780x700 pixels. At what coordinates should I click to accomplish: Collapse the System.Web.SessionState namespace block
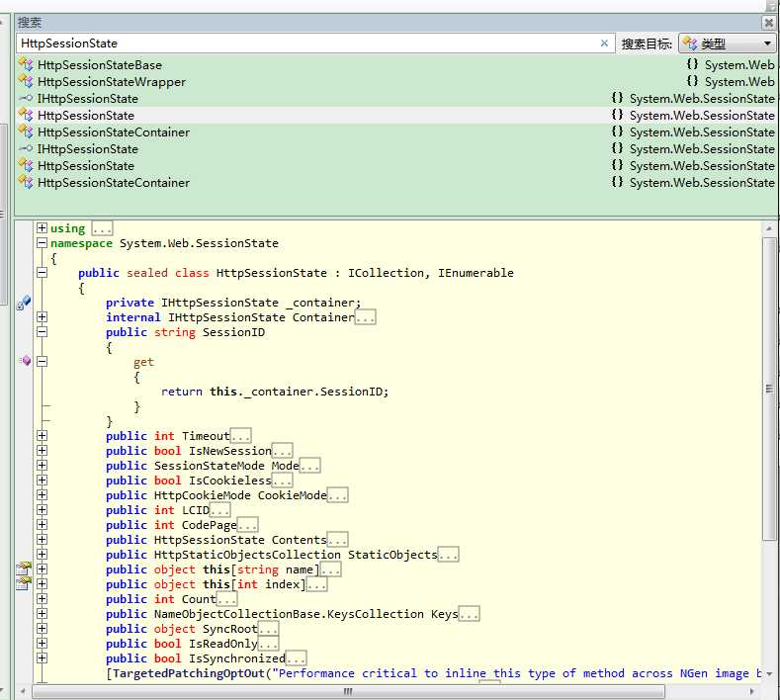42,243
